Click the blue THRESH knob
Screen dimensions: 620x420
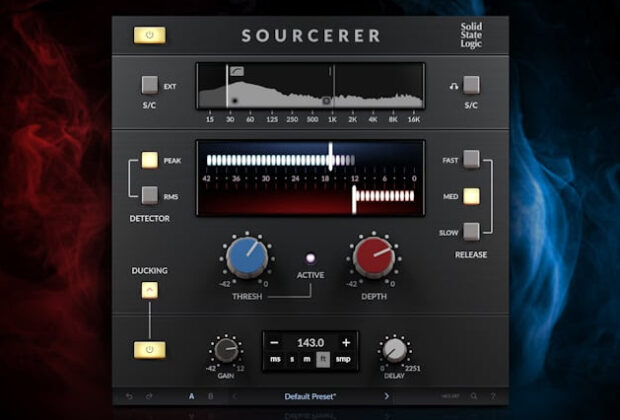pos(247,257)
